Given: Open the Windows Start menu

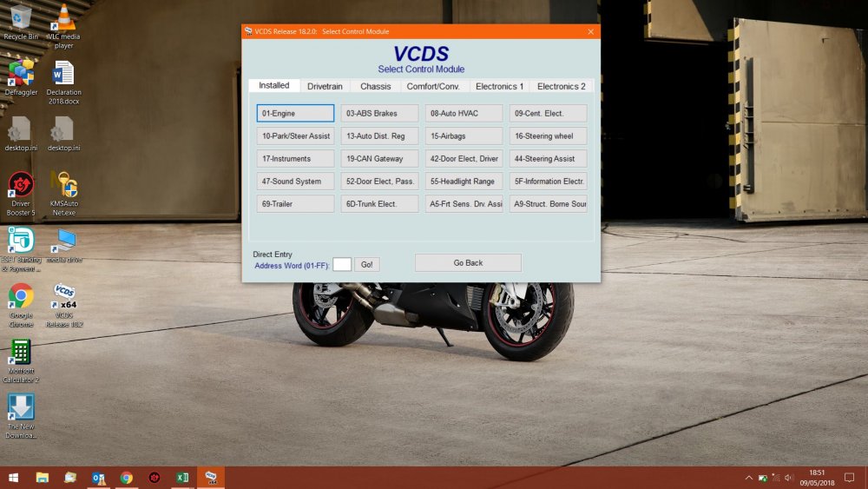Looking at the screenshot, I should tap(13, 478).
